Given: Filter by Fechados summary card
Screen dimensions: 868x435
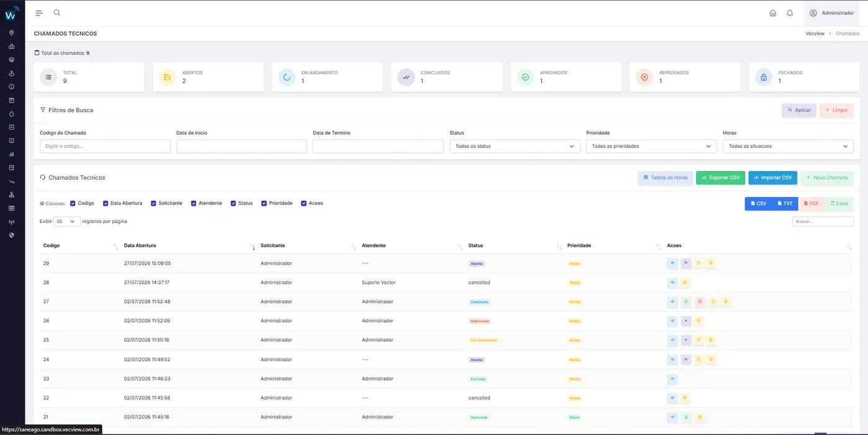Looking at the screenshot, I should [804, 77].
